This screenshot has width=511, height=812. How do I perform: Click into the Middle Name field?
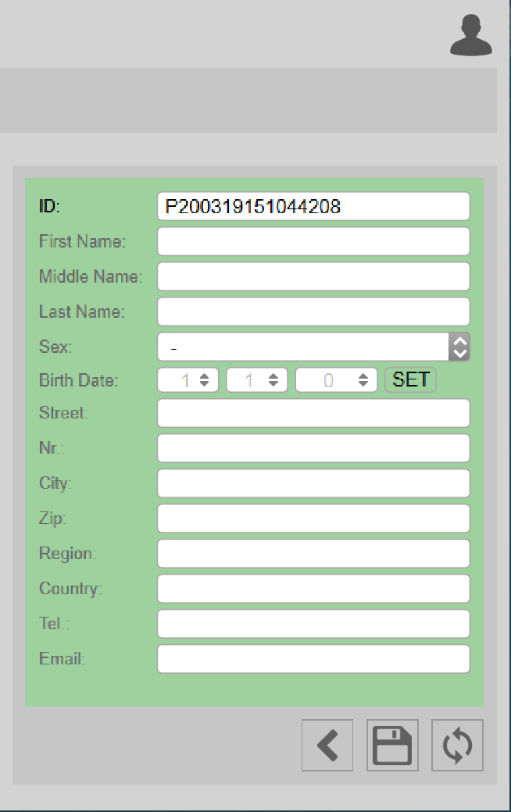[x=313, y=276]
